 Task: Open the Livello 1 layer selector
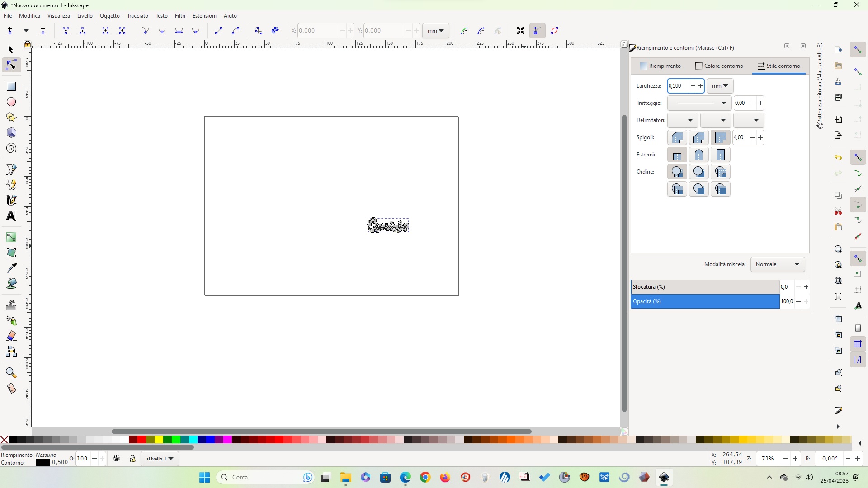160,459
